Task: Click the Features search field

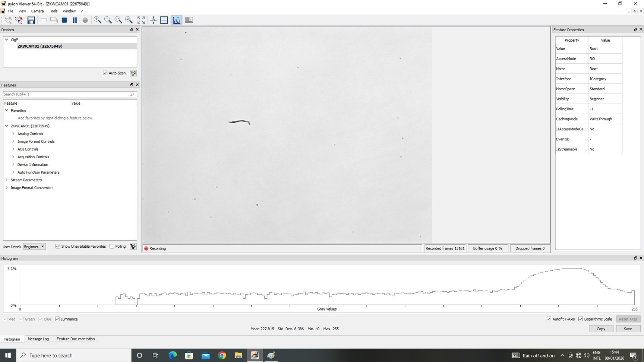Action: coord(67,94)
